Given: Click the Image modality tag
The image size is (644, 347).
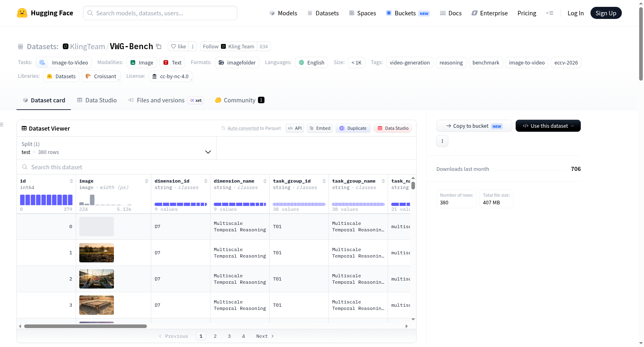Looking at the screenshot, I should pyautogui.click(x=142, y=62).
